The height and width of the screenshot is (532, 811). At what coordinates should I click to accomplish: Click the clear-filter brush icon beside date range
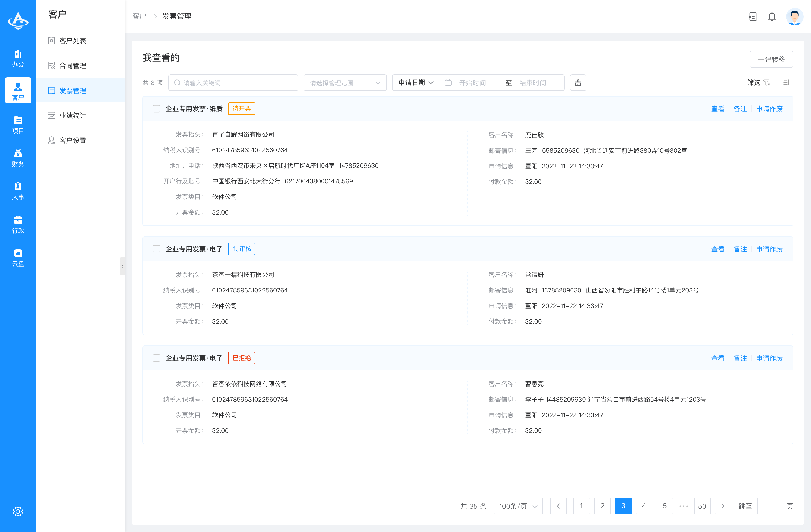point(578,82)
